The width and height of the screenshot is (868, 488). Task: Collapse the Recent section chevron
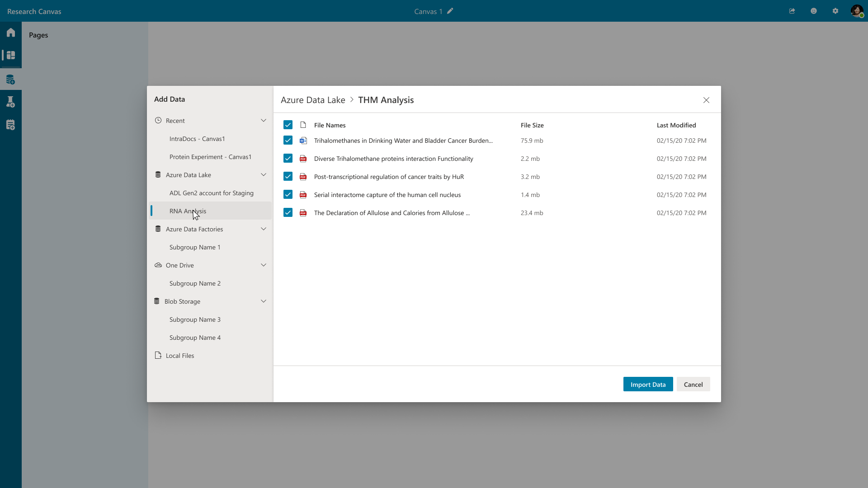pyautogui.click(x=264, y=121)
